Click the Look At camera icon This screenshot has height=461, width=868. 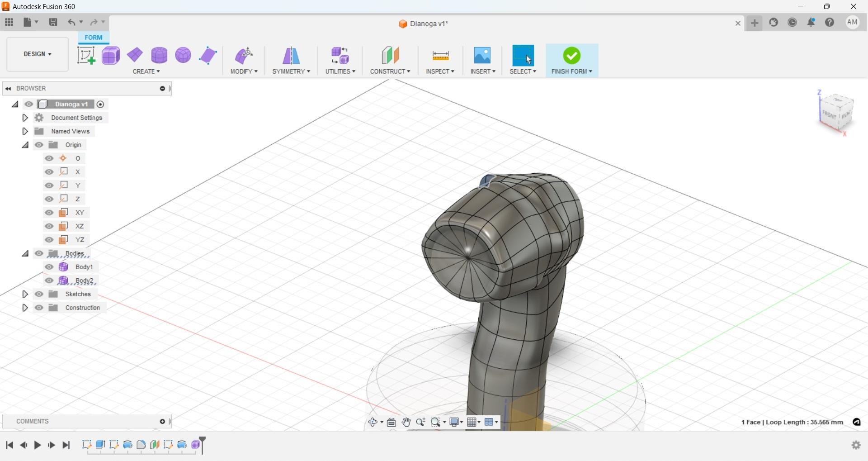392,422
